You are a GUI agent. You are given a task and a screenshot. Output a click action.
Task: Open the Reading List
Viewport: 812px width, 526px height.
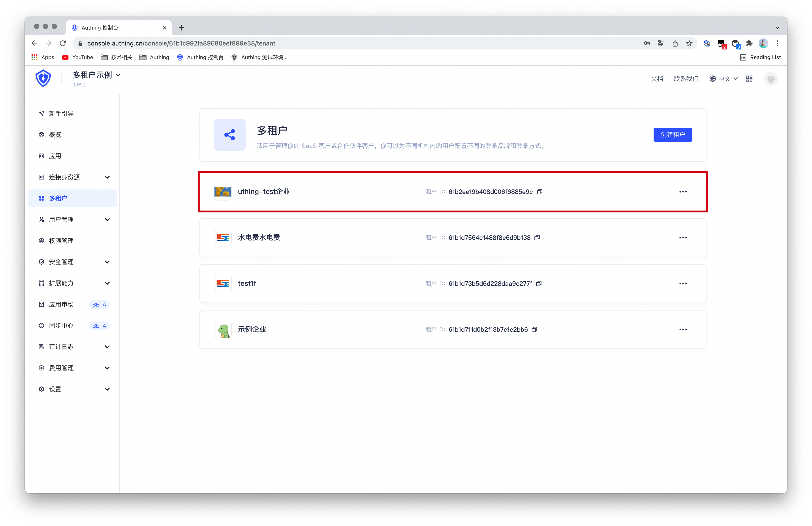tap(760, 57)
